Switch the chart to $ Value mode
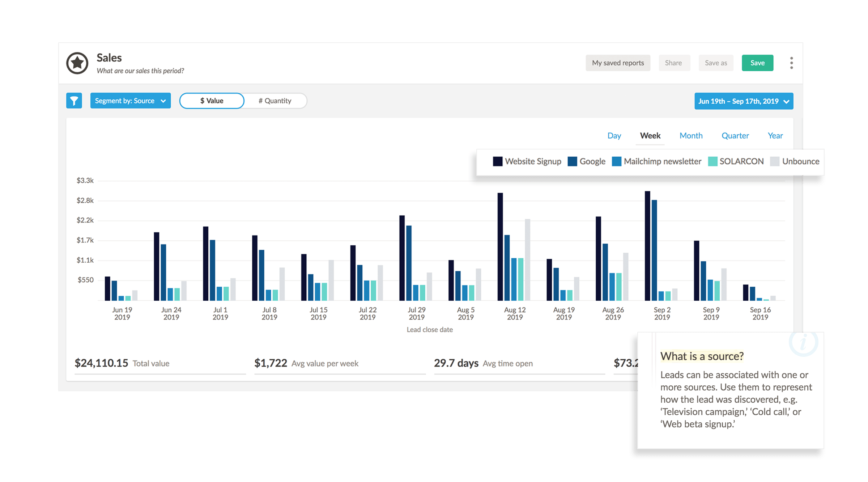Image resolution: width=868 pixels, height=482 pixels. [x=212, y=101]
